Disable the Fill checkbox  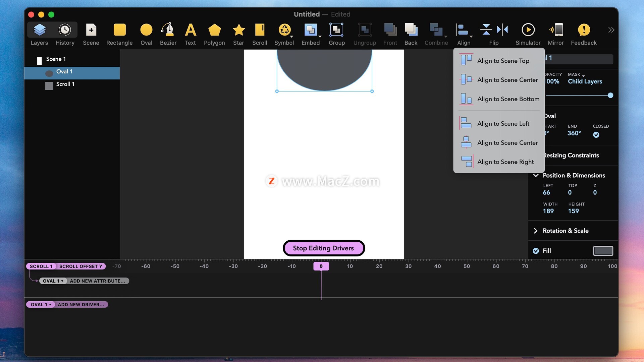536,251
